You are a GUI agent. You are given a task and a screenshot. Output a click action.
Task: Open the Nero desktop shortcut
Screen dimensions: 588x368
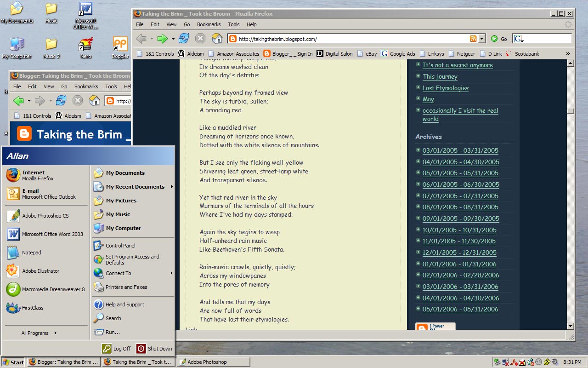point(86,48)
